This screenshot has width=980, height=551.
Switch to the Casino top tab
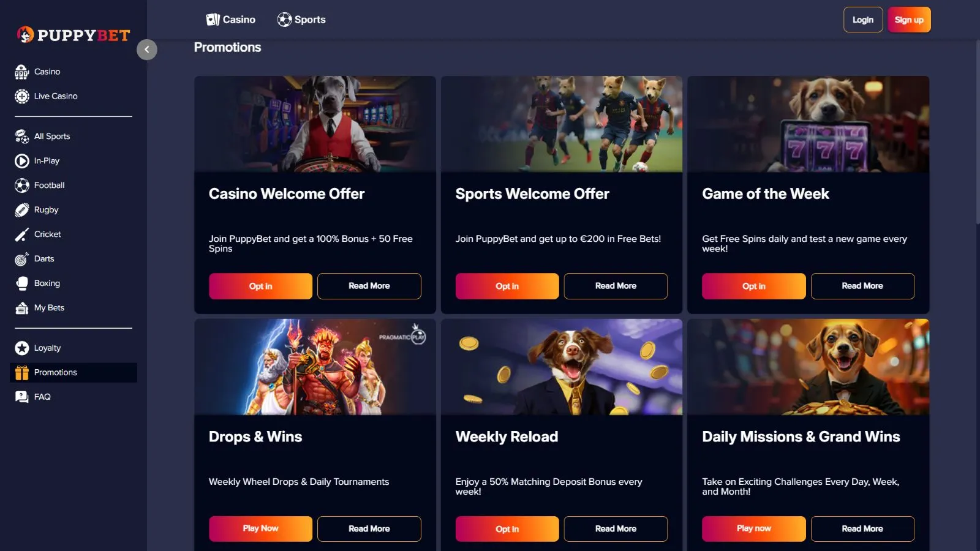pos(231,20)
